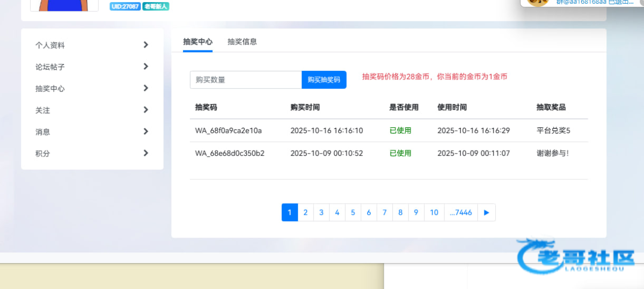Navigate to page 10
This screenshot has height=289, width=644.
point(434,213)
